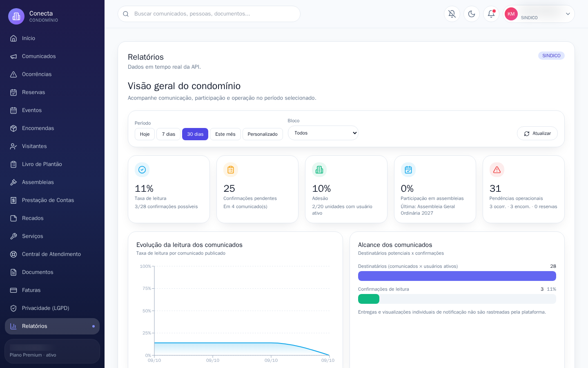Select Relatórios in the sidebar

coord(52,326)
